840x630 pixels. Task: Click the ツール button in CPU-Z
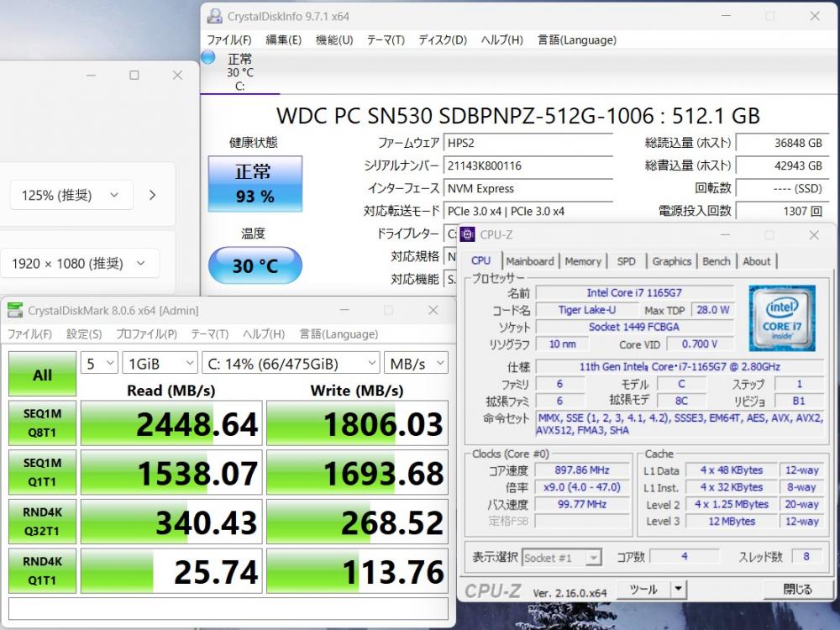click(643, 590)
